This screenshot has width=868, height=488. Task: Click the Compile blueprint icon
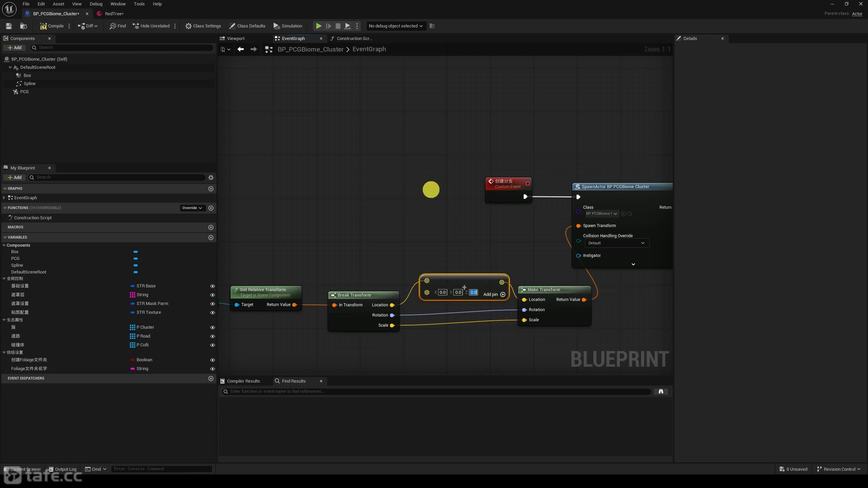tap(43, 26)
